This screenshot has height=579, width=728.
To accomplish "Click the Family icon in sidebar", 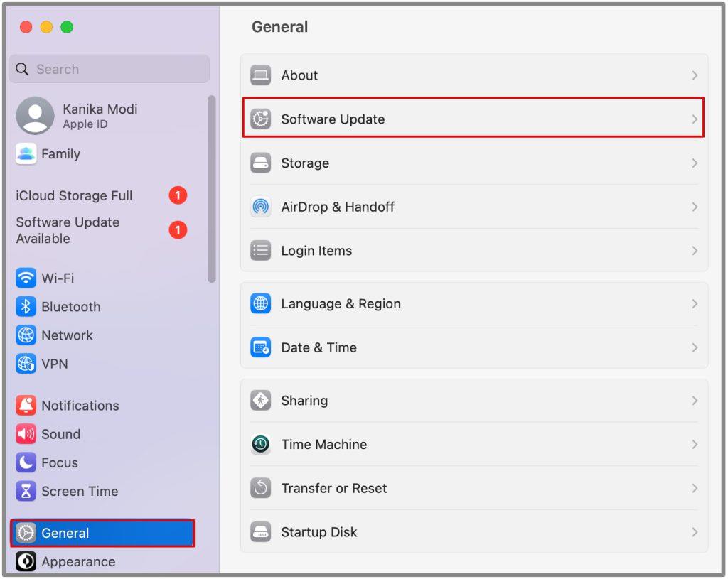I will point(26,153).
